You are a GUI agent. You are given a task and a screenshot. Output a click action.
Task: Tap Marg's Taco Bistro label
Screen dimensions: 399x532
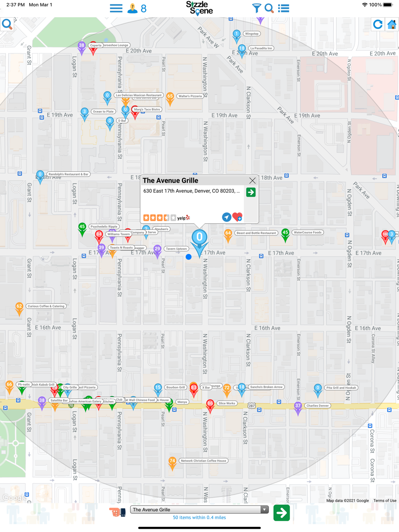(147, 109)
